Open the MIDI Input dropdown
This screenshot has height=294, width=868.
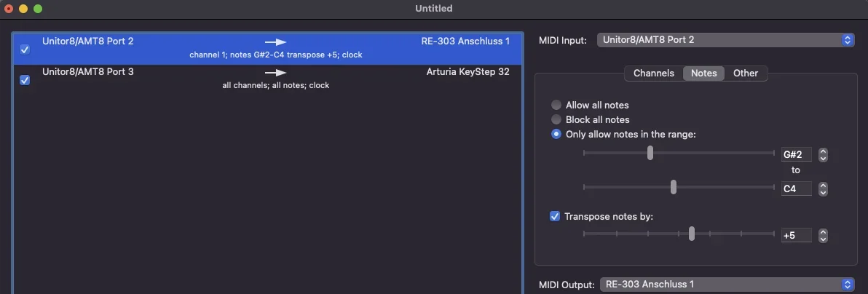coord(725,40)
